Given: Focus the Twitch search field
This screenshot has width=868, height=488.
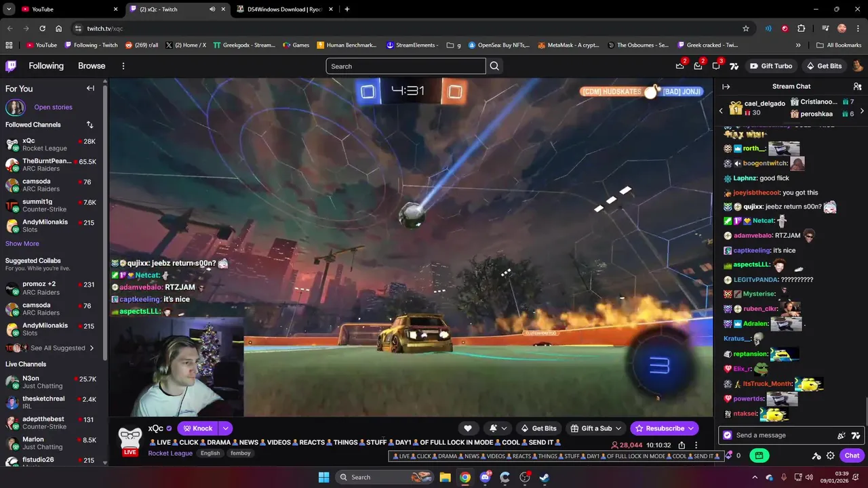Looking at the screenshot, I should (406, 66).
